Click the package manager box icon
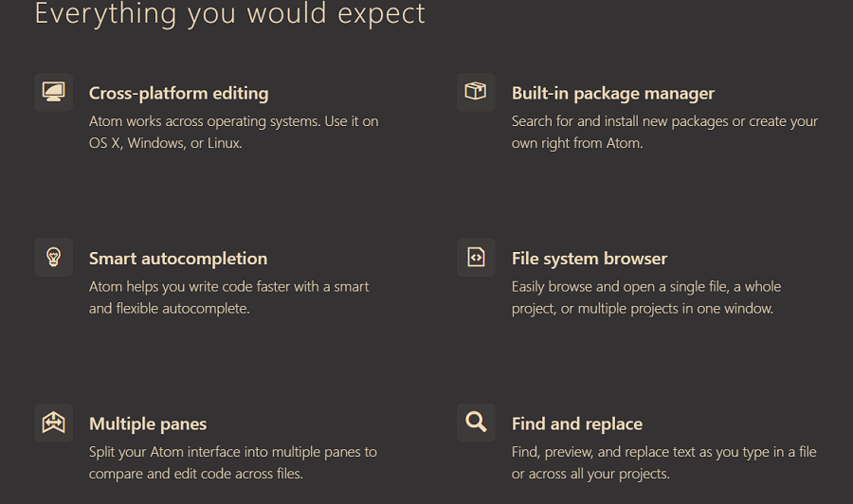 click(x=476, y=92)
